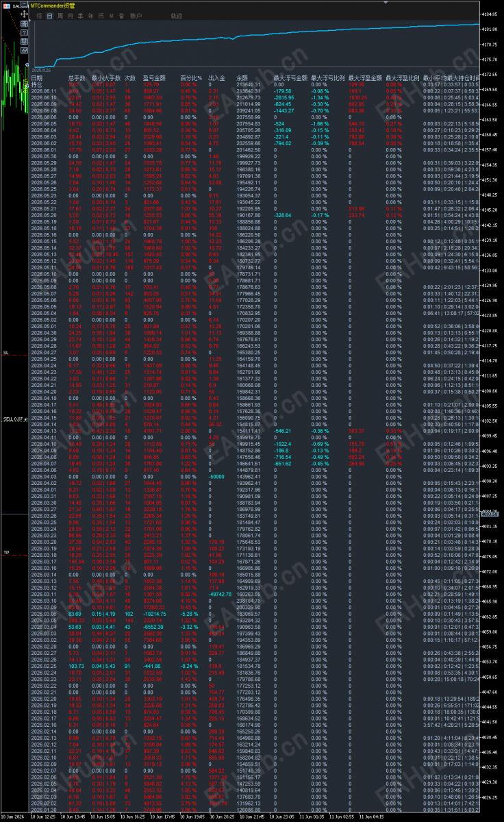This screenshot has height=822, width=504.
Task: Click the 最大浮亏金额 column header
Action: point(290,78)
